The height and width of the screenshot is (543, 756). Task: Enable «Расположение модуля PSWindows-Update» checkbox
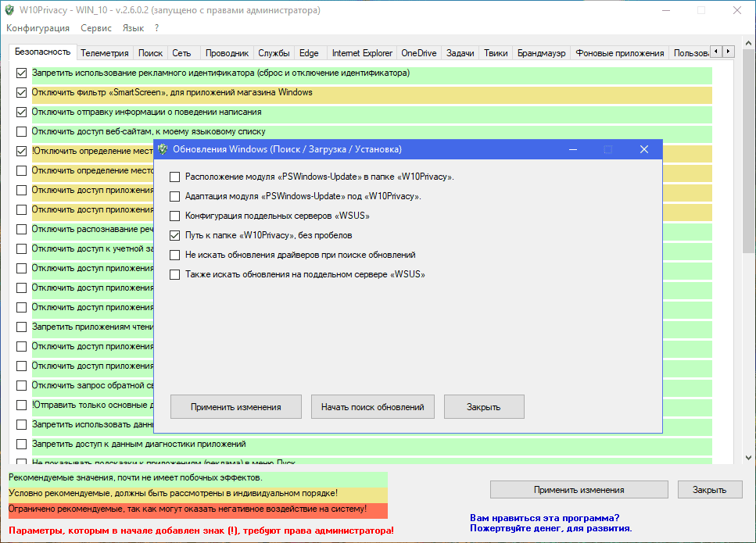click(x=174, y=177)
